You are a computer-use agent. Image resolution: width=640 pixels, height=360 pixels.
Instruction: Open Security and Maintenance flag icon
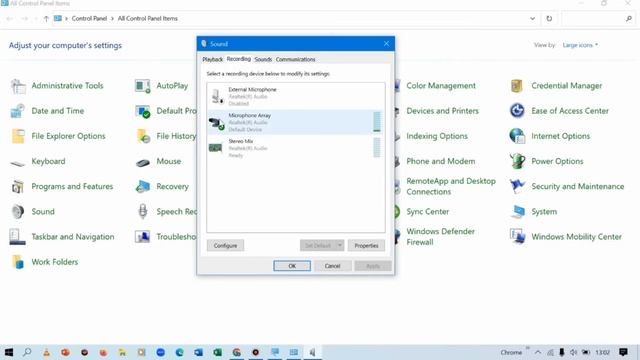coord(517,187)
